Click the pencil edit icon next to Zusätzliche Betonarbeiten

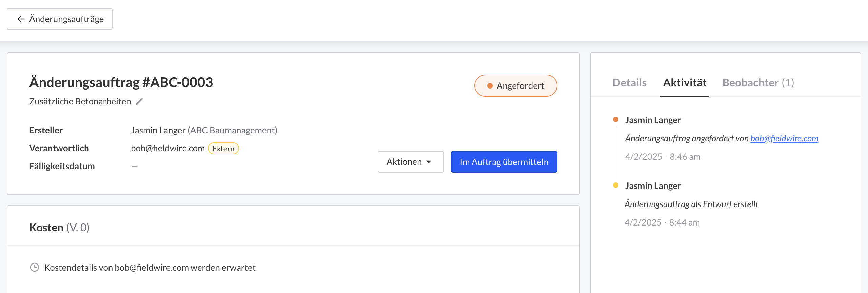(139, 101)
